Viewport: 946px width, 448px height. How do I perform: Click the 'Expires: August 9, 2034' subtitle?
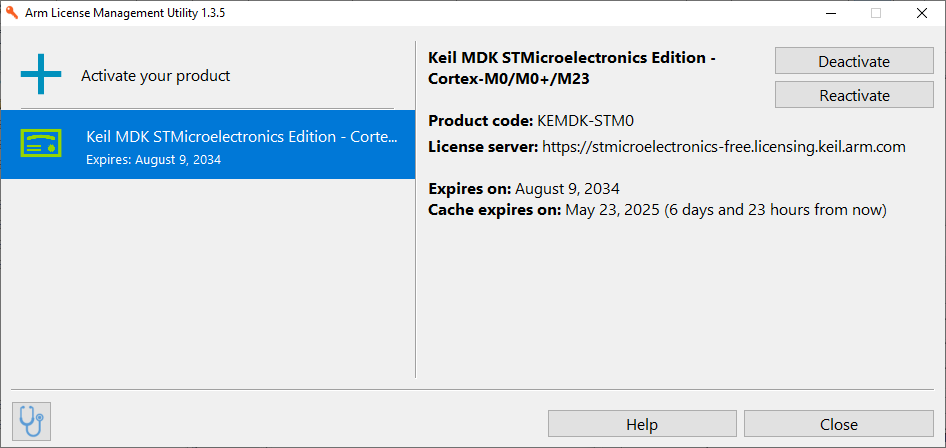154,160
